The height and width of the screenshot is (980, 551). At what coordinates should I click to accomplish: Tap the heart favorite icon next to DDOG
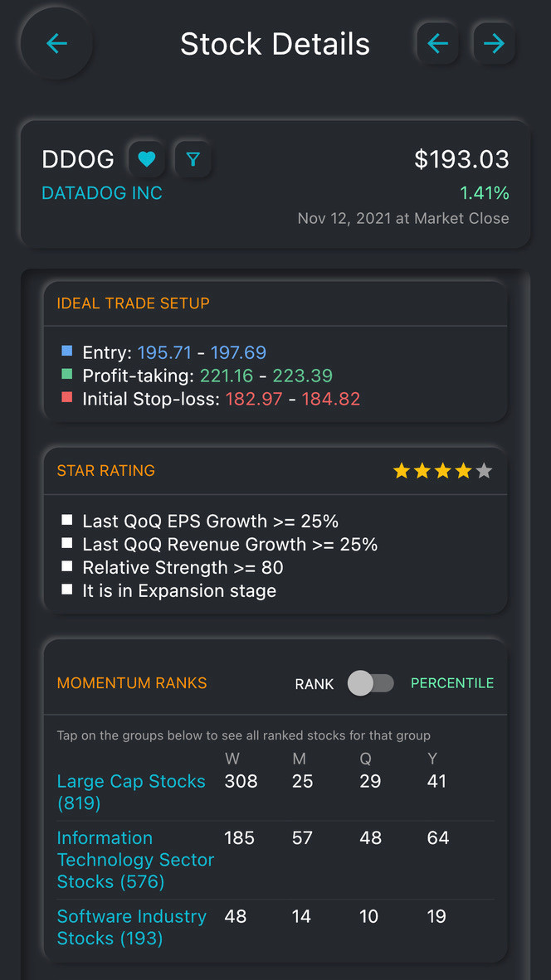146,159
